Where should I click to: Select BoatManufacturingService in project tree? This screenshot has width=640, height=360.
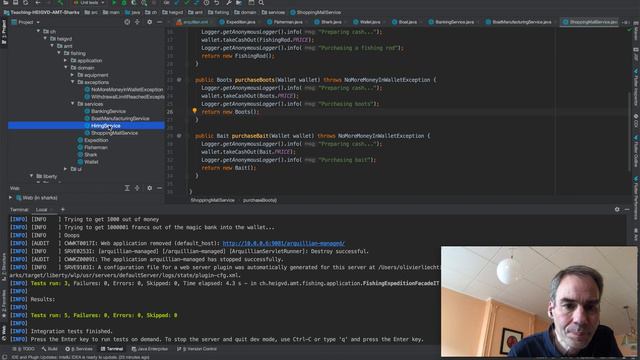[x=117, y=118]
